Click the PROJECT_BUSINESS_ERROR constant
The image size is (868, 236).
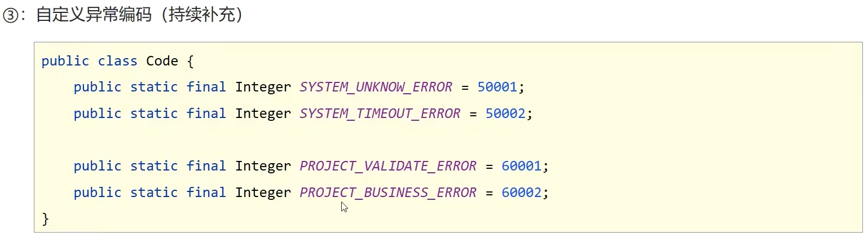388,193
